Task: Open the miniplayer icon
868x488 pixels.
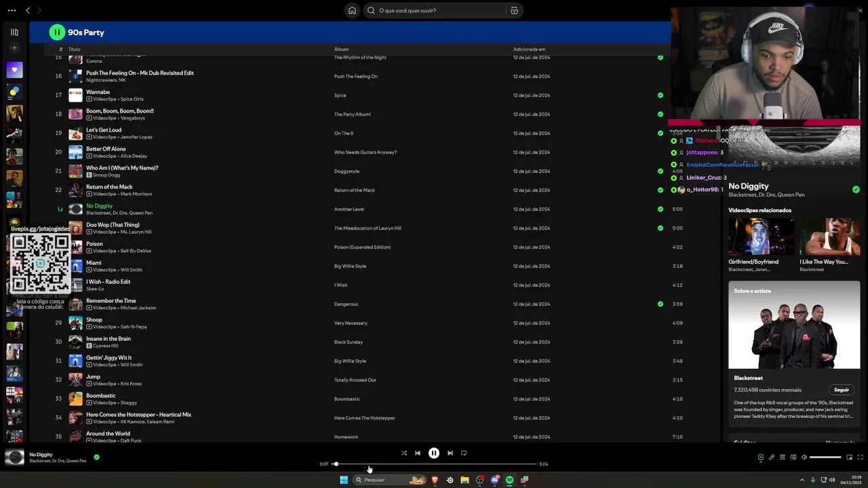Action: 849,457
